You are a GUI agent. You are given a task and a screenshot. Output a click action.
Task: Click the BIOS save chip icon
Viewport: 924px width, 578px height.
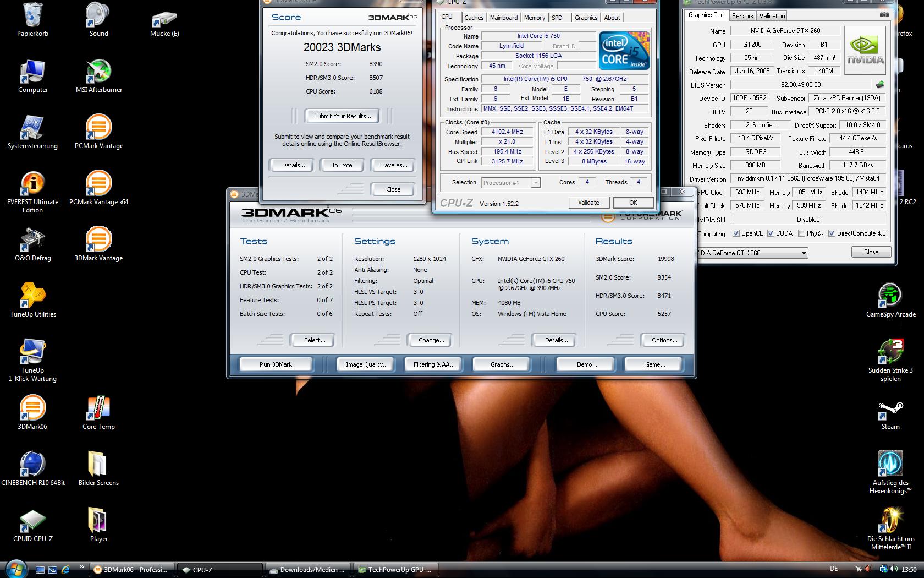pyautogui.click(x=880, y=85)
